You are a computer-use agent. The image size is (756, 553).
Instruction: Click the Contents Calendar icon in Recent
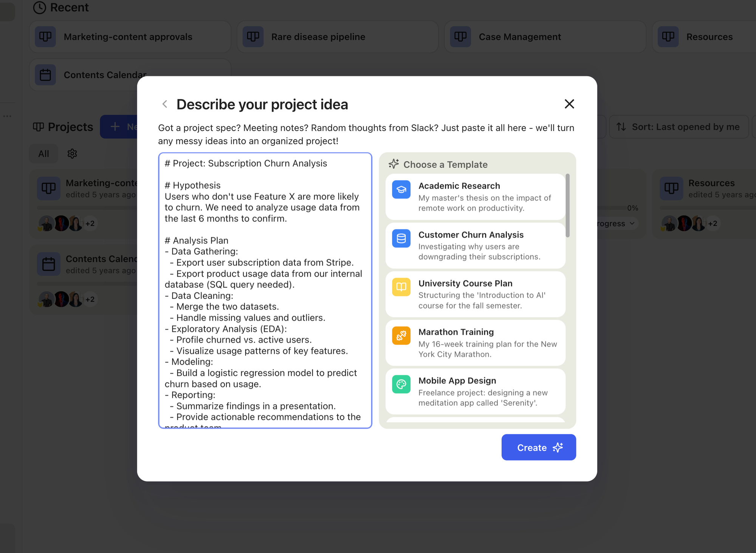pyautogui.click(x=45, y=75)
